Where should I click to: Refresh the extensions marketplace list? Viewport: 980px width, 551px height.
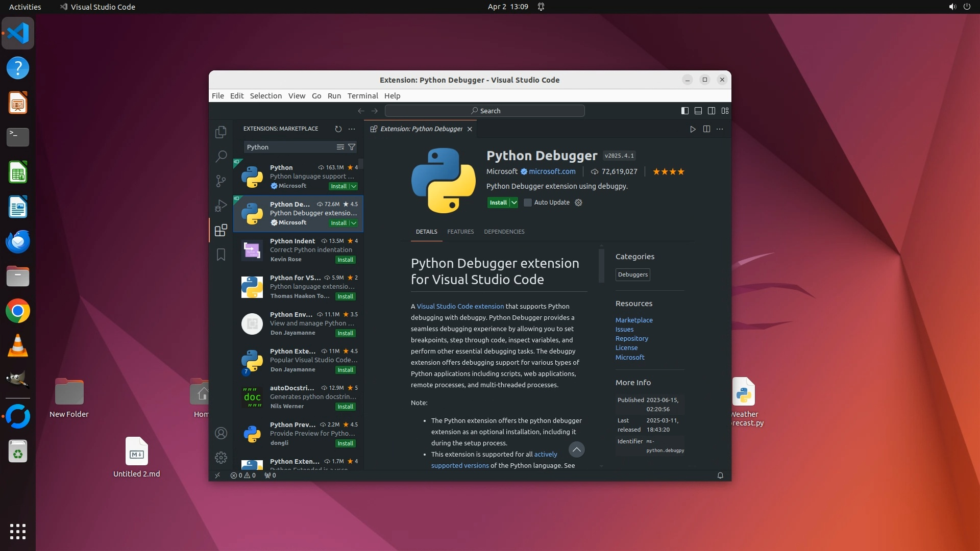338,129
